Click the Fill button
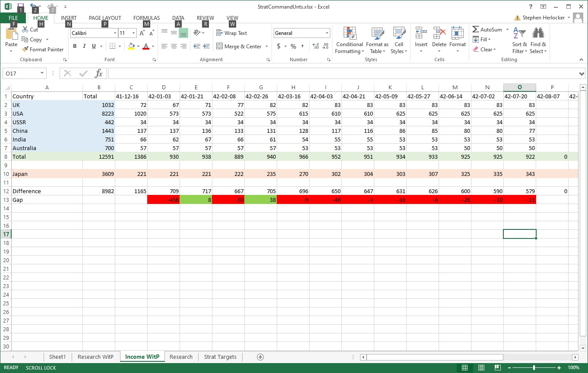The height and width of the screenshot is (373, 588). (481, 39)
